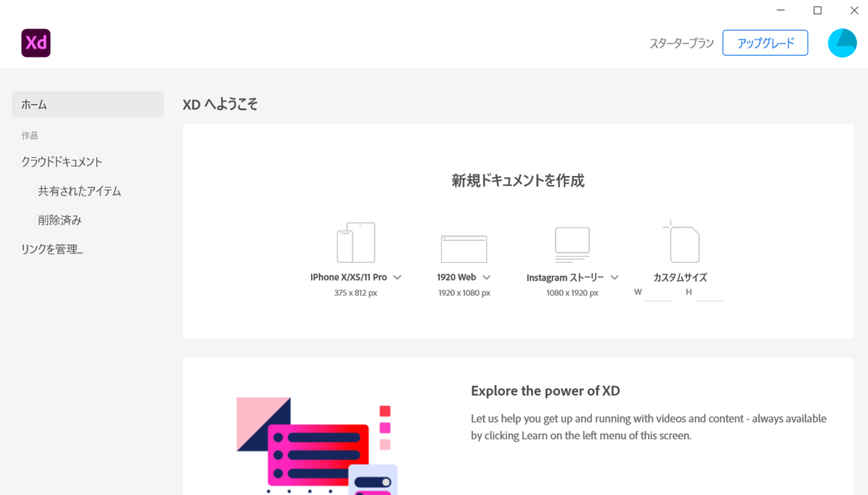Image resolution: width=868 pixels, height=495 pixels.
Task: Select the 1920 Web browser icon
Action: point(464,249)
